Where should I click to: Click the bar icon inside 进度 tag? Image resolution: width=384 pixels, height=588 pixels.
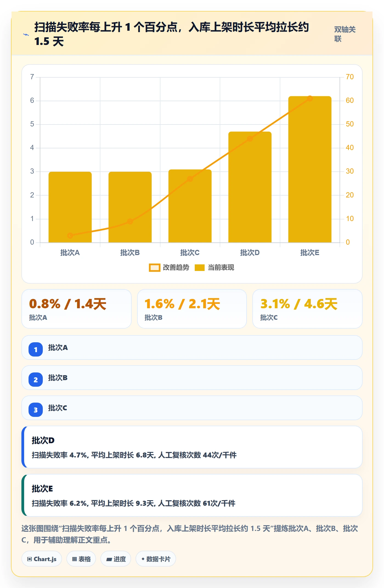(x=109, y=559)
